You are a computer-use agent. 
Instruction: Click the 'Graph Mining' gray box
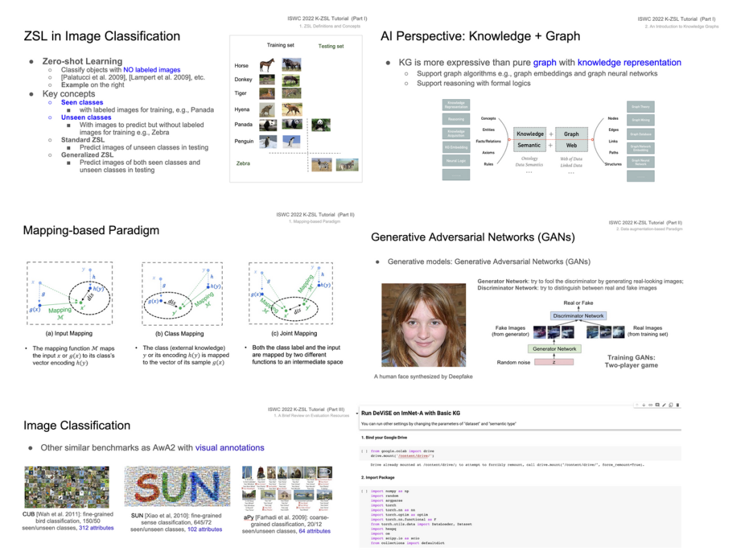click(641, 121)
